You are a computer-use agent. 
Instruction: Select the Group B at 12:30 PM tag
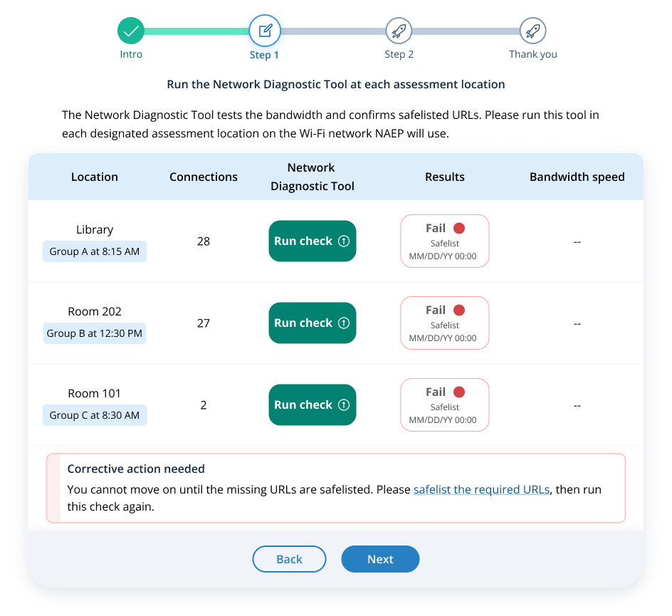pos(95,334)
